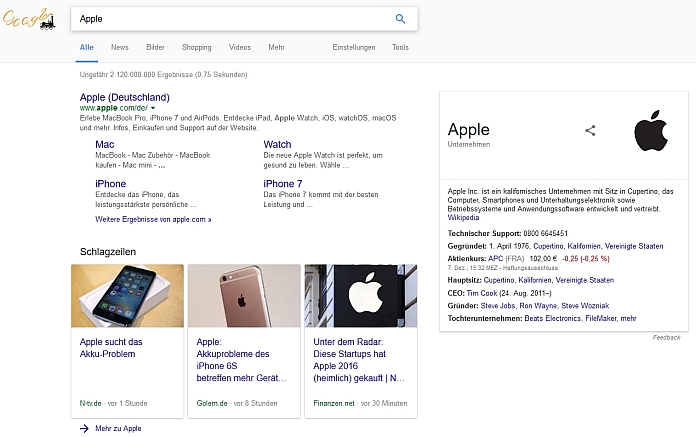The image size is (696, 437).
Task: Click the arrow beside Mehr zu Apple
Action: coord(84,428)
